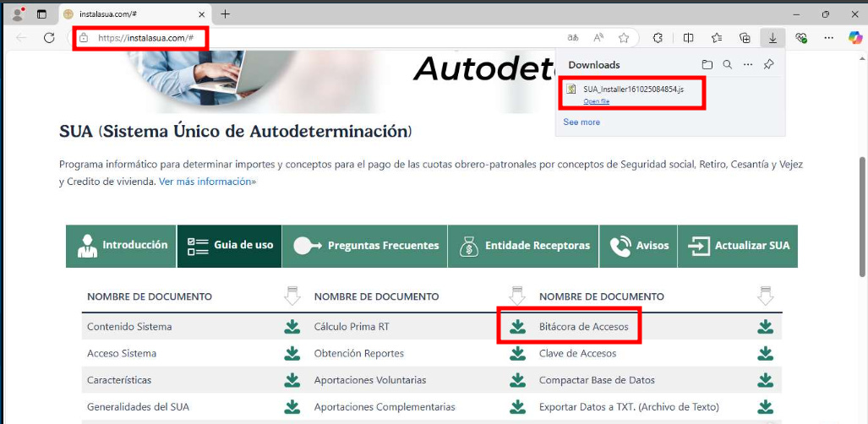Download the Aportaciones Complementarias document
Screen dimensions: 868x424
(517, 407)
